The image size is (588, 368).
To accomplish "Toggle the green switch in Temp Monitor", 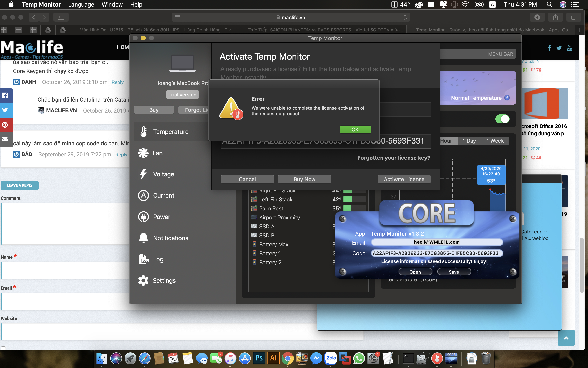I will click(x=502, y=119).
